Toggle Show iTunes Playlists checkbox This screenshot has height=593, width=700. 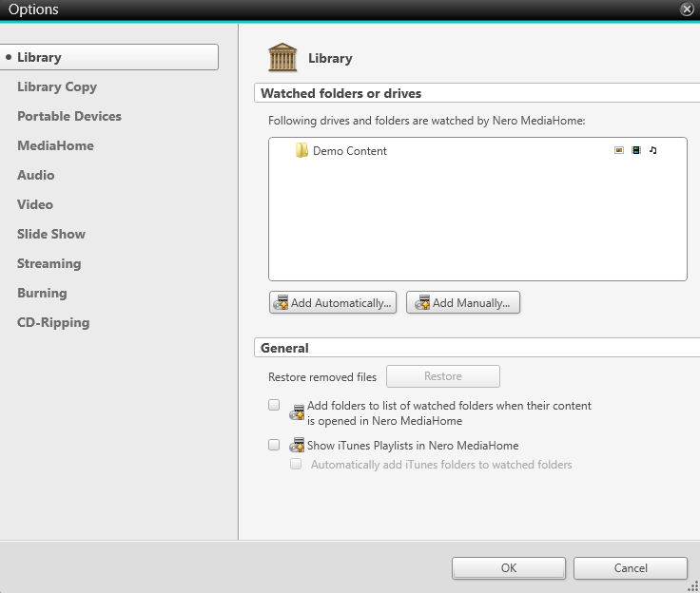(274, 445)
